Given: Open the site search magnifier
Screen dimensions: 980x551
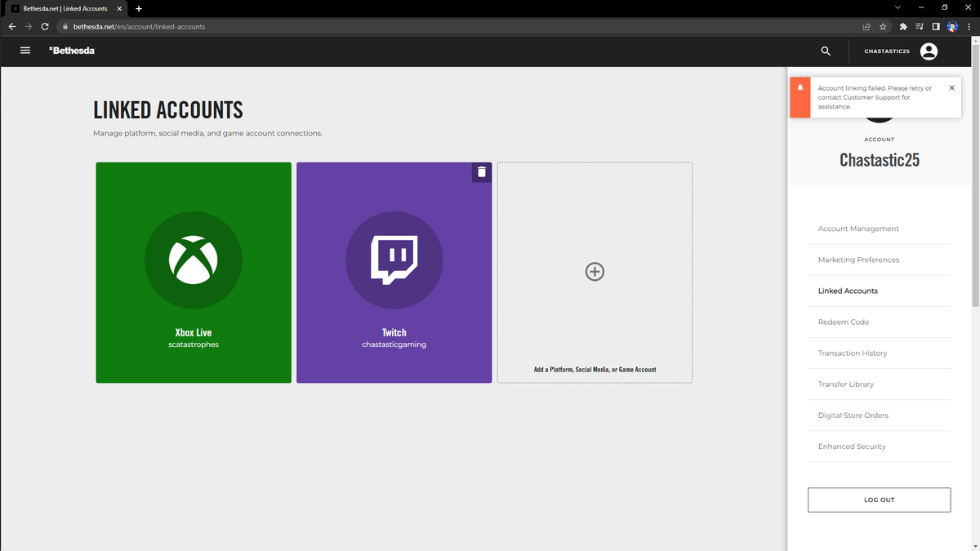Looking at the screenshot, I should click(826, 51).
